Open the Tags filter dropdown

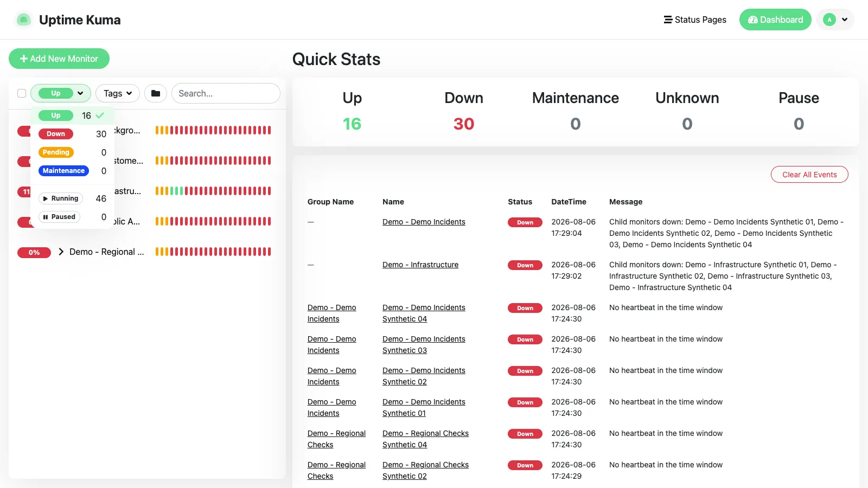coord(118,93)
